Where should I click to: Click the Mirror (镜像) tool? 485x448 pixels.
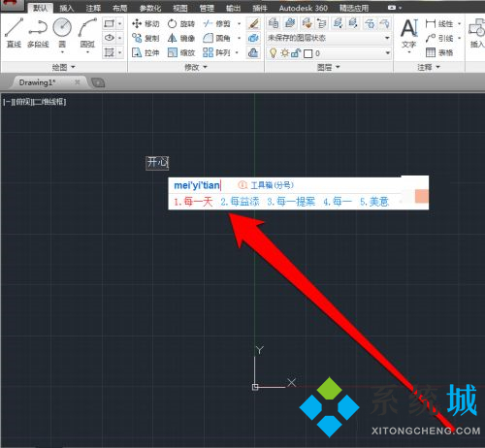point(181,38)
